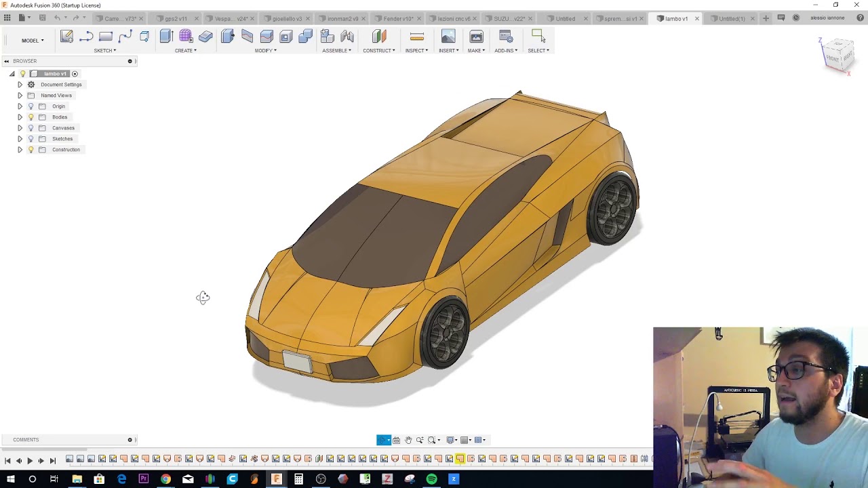Select the Chamfer tool under Modify
The width and height of the screenshot is (868, 488).
(x=267, y=37)
